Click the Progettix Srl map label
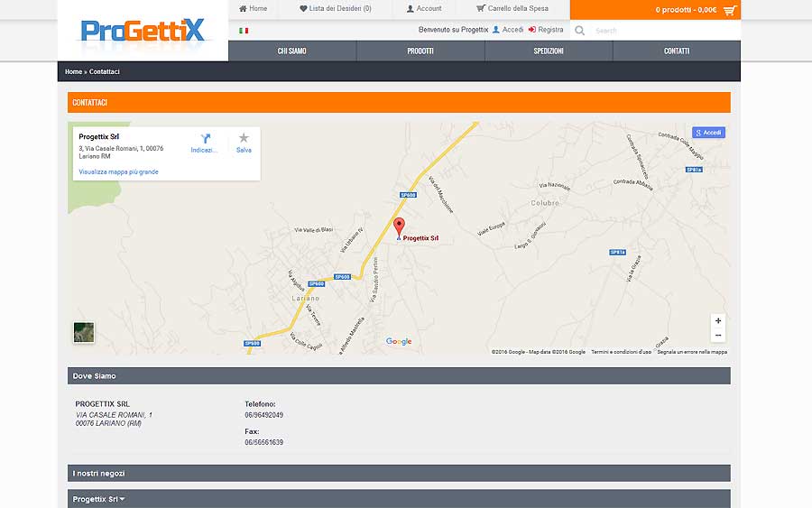812x508 pixels. pos(420,238)
